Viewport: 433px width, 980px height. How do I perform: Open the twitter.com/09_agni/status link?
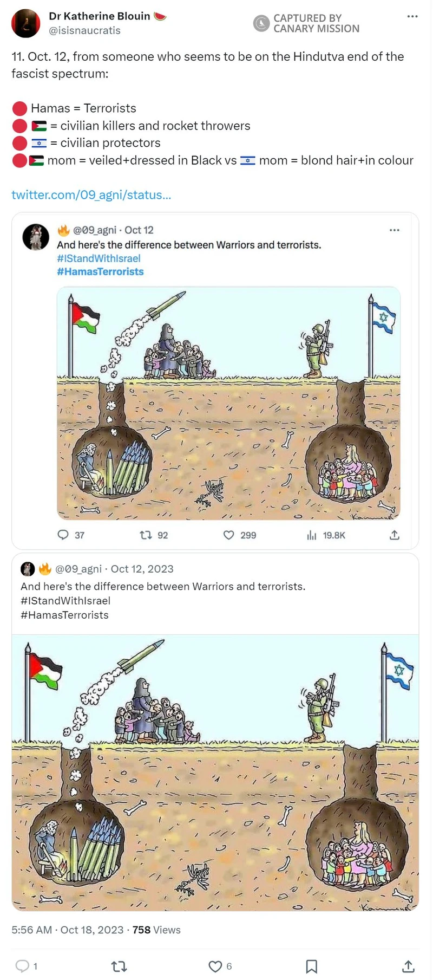91,195
